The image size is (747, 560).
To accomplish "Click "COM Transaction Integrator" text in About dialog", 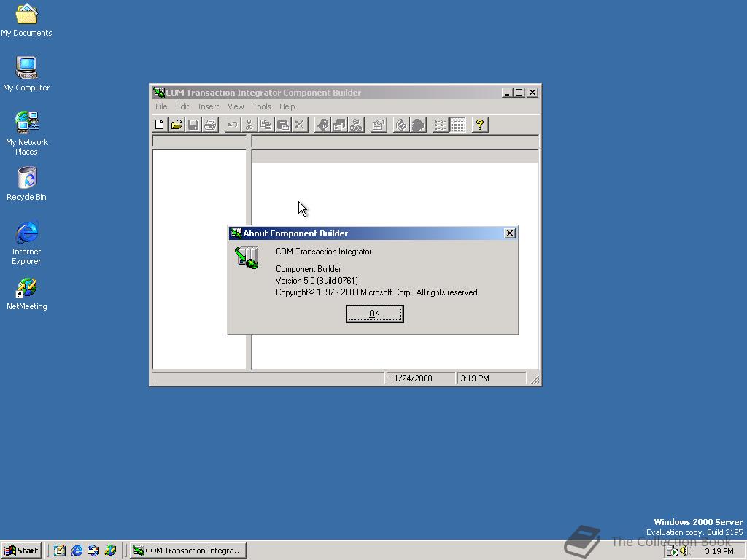I will [x=323, y=252].
